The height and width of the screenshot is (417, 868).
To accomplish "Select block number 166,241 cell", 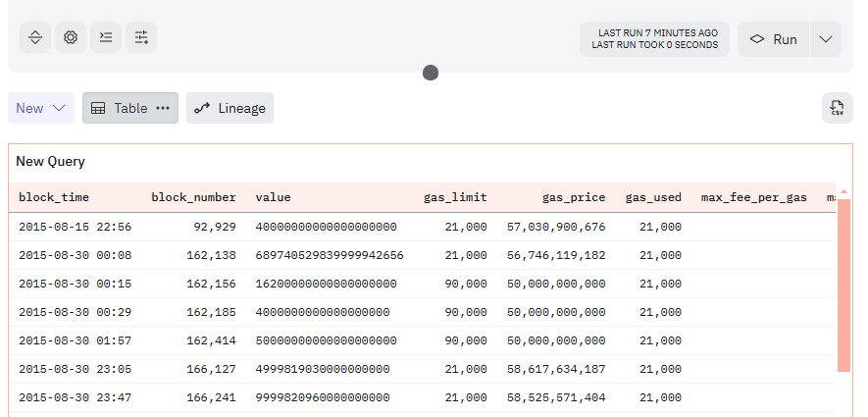I will coord(211,397).
